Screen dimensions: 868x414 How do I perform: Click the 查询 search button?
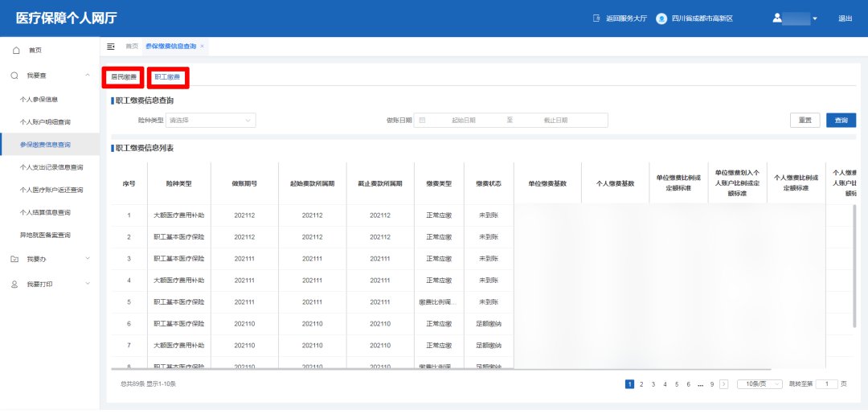[841, 121]
